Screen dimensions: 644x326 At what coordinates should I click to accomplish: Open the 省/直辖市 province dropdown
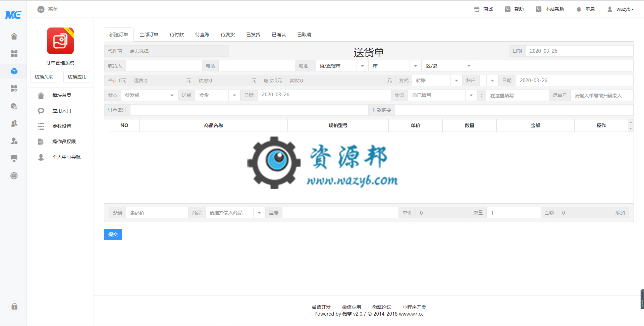pyautogui.click(x=342, y=66)
